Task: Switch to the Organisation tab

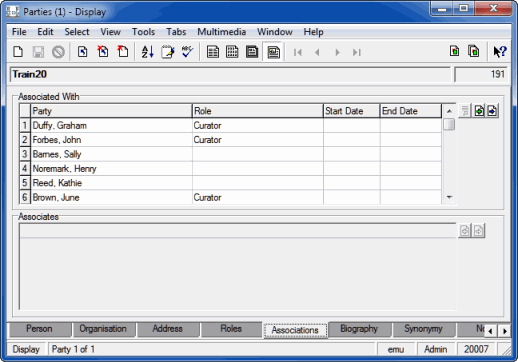Action: (x=103, y=329)
